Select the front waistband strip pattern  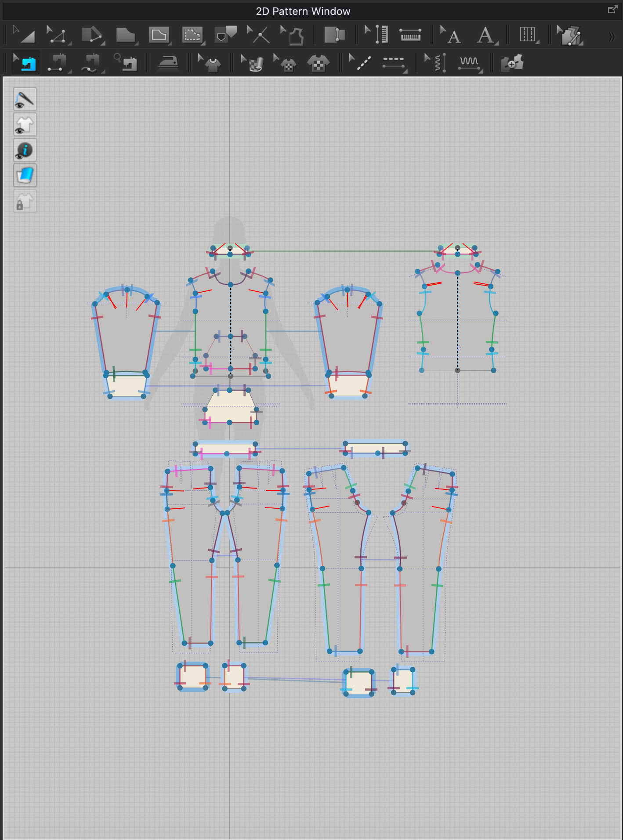[225, 449]
